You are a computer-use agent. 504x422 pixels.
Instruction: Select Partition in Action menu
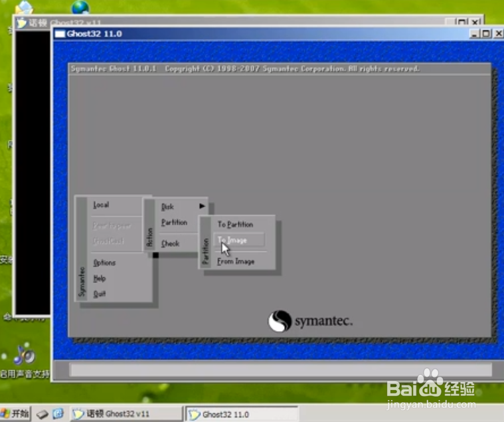[174, 222]
